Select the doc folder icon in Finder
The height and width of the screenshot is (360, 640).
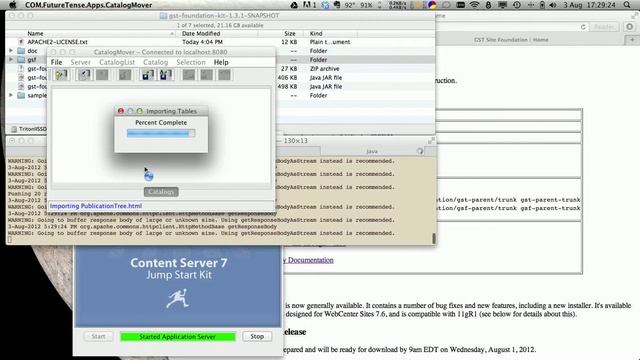[x=21, y=51]
